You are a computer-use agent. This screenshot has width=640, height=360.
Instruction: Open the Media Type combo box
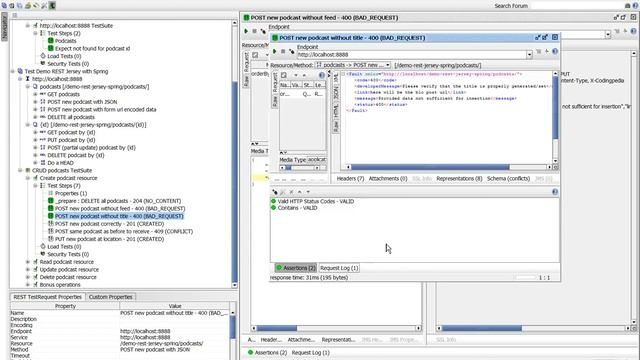point(316,160)
